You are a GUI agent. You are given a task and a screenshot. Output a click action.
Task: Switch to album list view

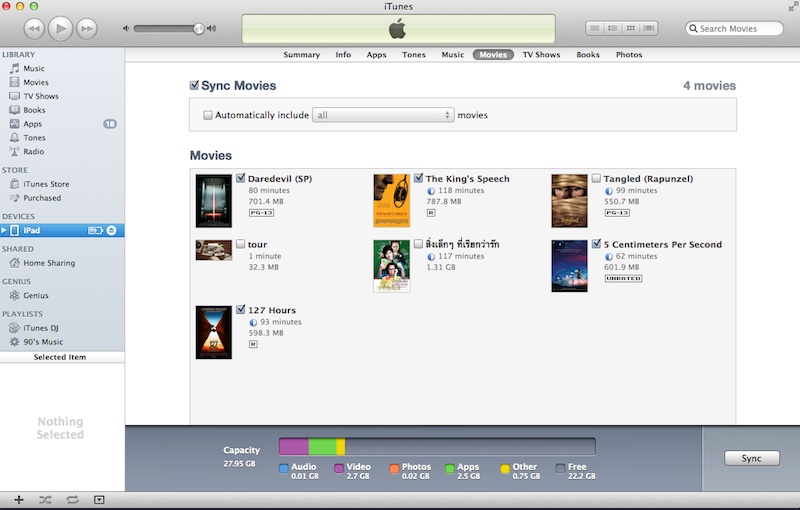pyautogui.click(x=612, y=28)
